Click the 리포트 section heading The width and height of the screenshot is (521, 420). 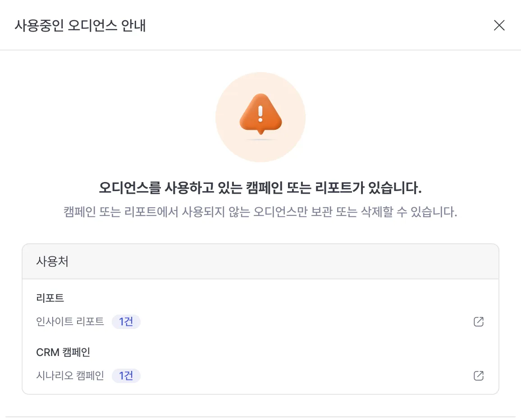pos(50,298)
